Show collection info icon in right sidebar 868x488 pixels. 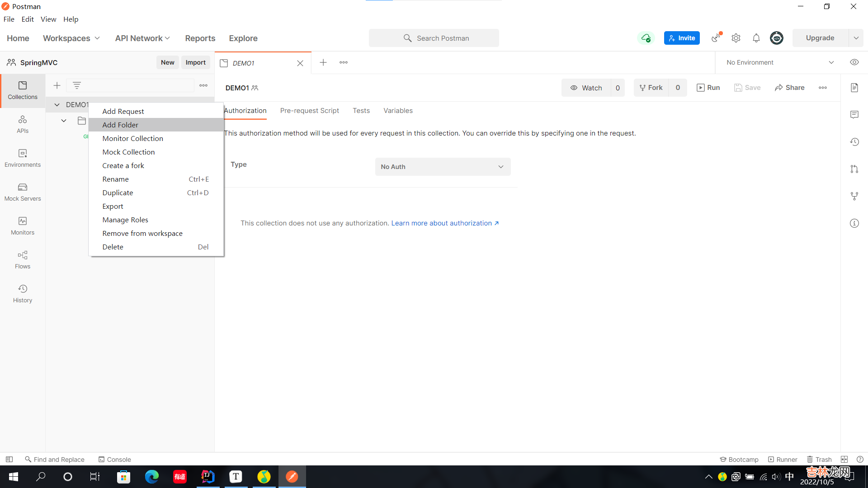[x=854, y=223]
